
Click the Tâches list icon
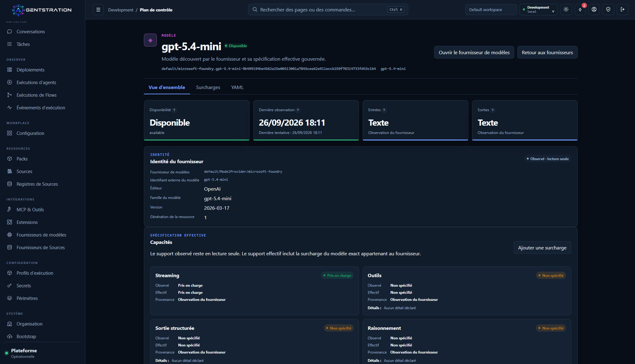(x=10, y=44)
